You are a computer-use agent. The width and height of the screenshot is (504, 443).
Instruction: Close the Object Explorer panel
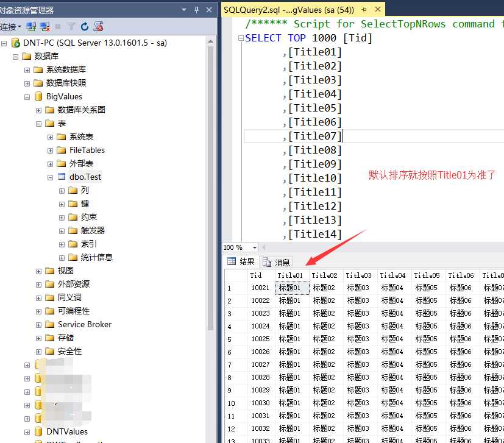[x=209, y=10]
